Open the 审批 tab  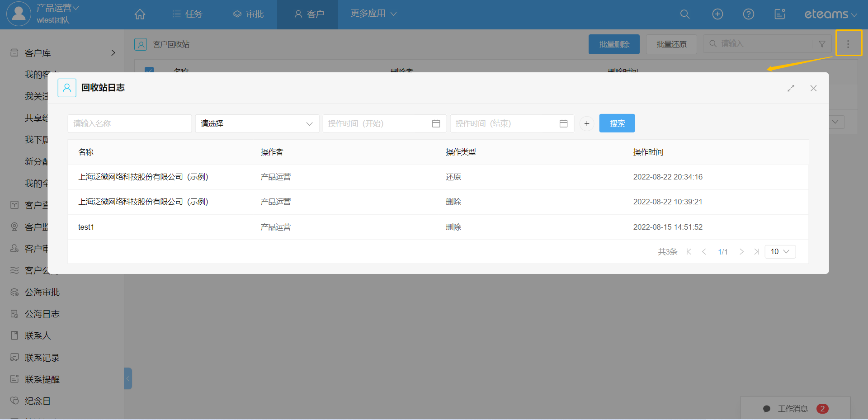pyautogui.click(x=248, y=14)
